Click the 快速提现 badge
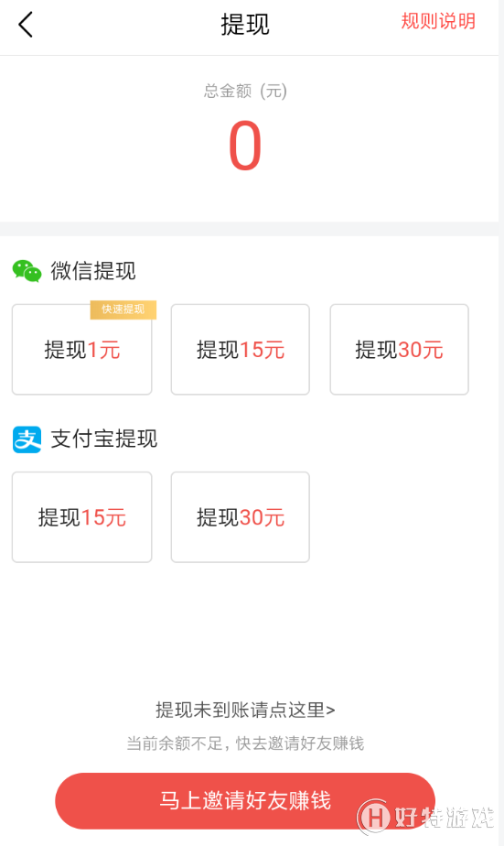This screenshot has height=846, width=504. pyautogui.click(x=123, y=309)
